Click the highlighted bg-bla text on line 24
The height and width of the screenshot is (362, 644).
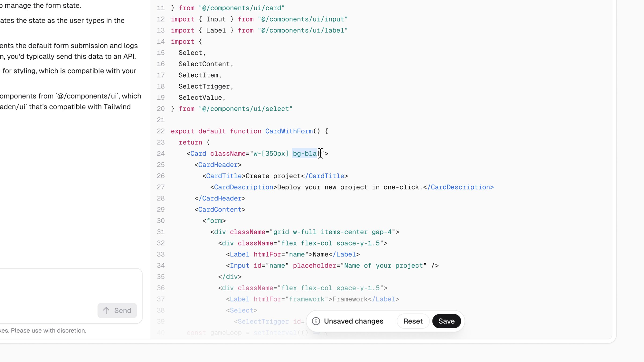pos(305,154)
